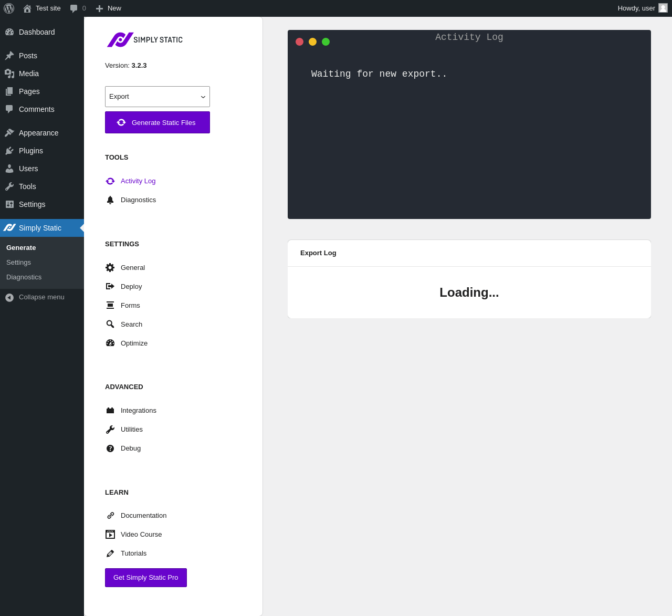Click the General gear icon
This screenshot has width=672, height=616.
[x=110, y=268]
